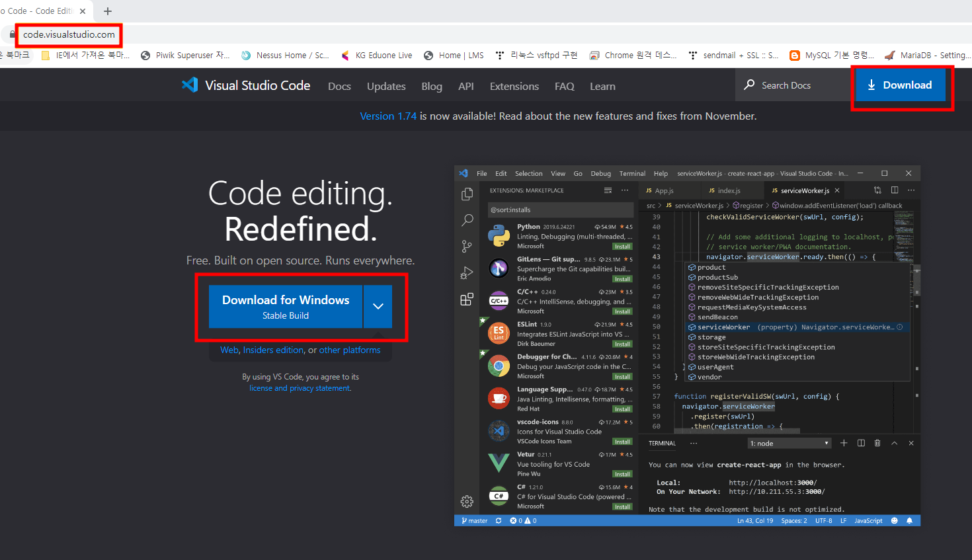Open the FAQ navigation item
972x560 pixels.
565,86
